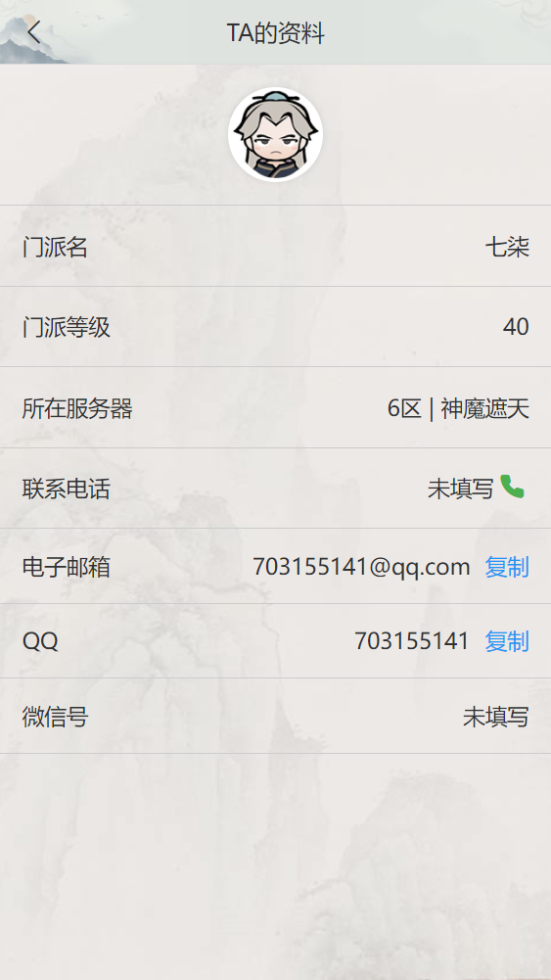The width and height of the screenshot is (551, 980).
Task: Click the email text 703155141@qq.com
Action: 361,567
